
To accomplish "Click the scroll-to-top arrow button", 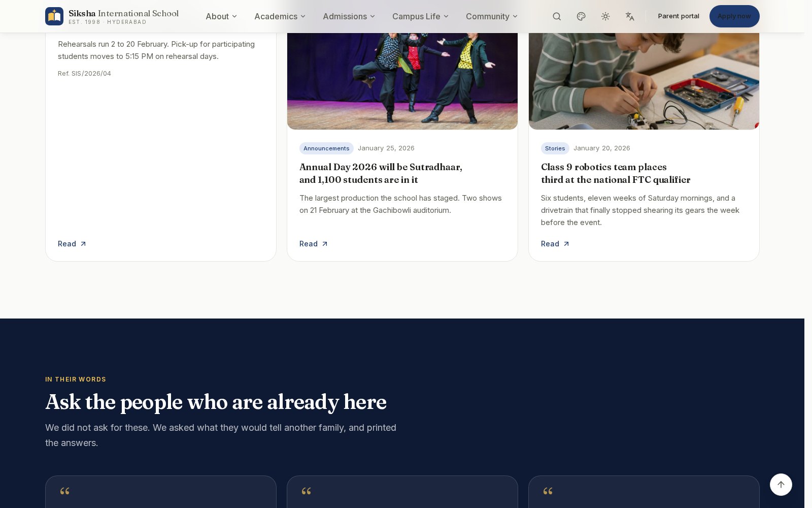I will (781, 485).
